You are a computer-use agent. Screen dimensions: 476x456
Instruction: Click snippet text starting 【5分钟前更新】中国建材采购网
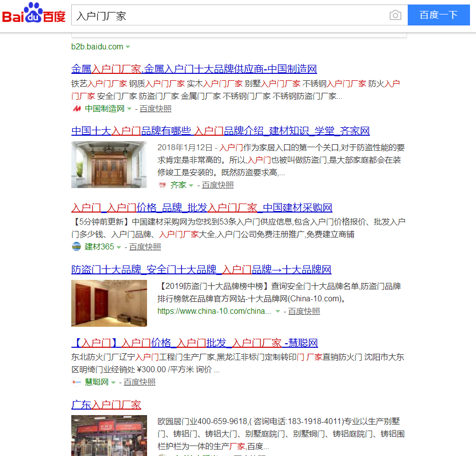click(x=238, y=228)
